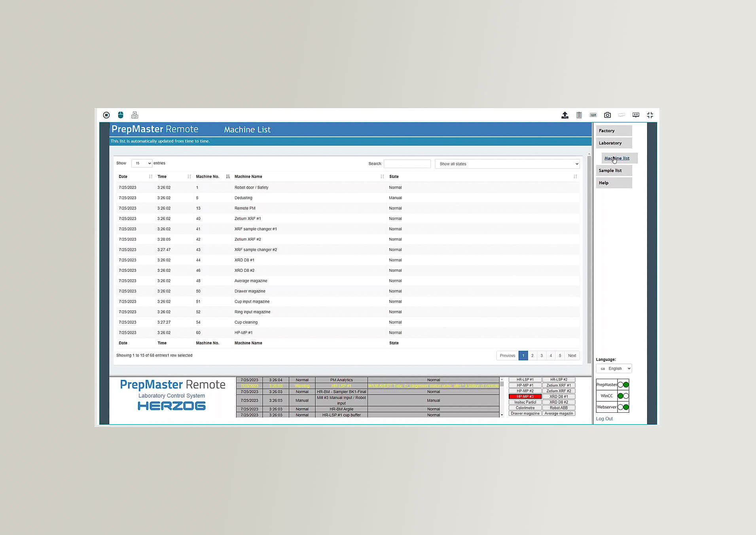Image resolution: width=756 pixels, height=535 pixels.
Task: Click the Zetium XRF #2 status button
Action: pos(559,391)
